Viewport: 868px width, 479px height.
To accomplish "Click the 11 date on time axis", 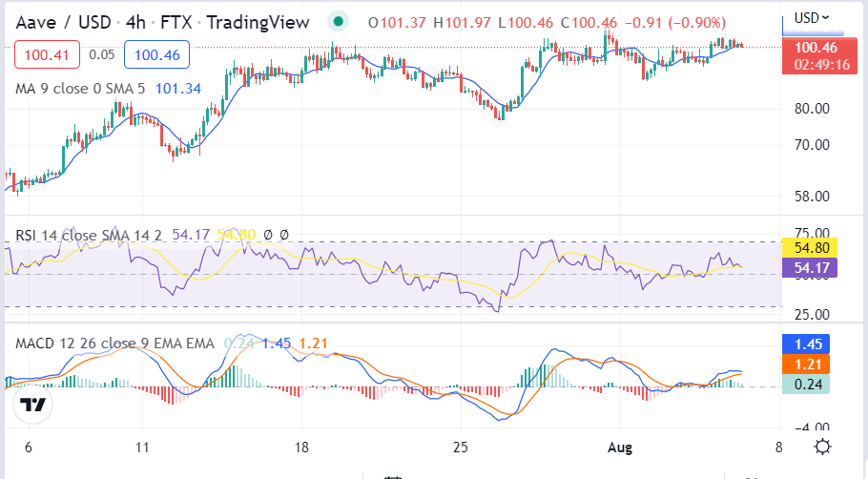I will [x=143, y=448].
